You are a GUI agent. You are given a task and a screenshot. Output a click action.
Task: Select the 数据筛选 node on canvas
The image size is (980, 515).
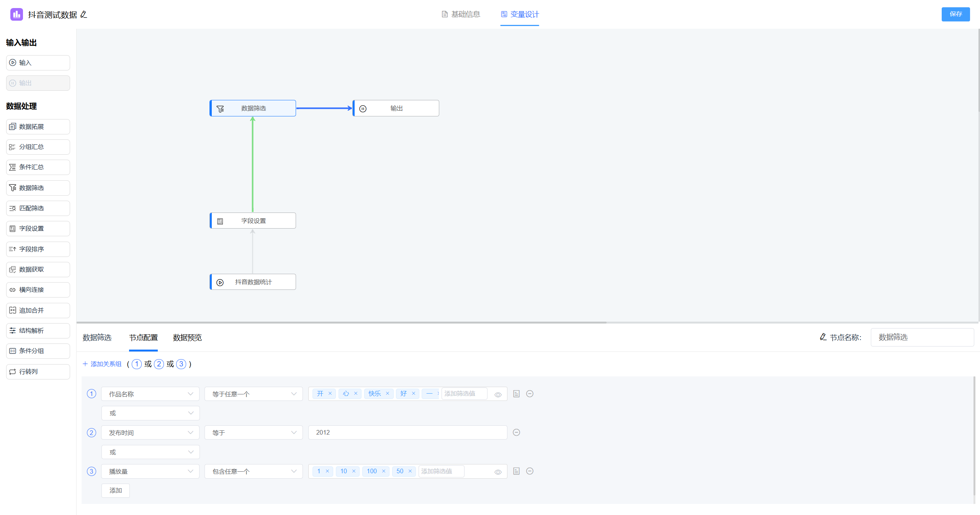pos(253,108)
